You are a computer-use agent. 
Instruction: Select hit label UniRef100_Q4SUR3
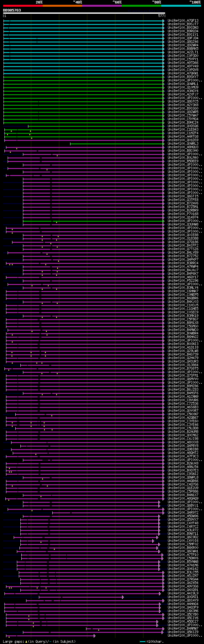[183, 362]
